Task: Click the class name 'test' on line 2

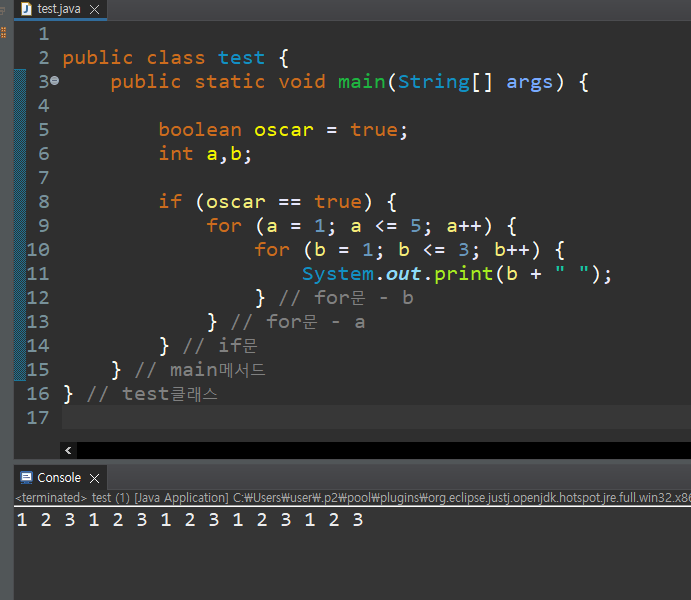Action: pos(241,58)
